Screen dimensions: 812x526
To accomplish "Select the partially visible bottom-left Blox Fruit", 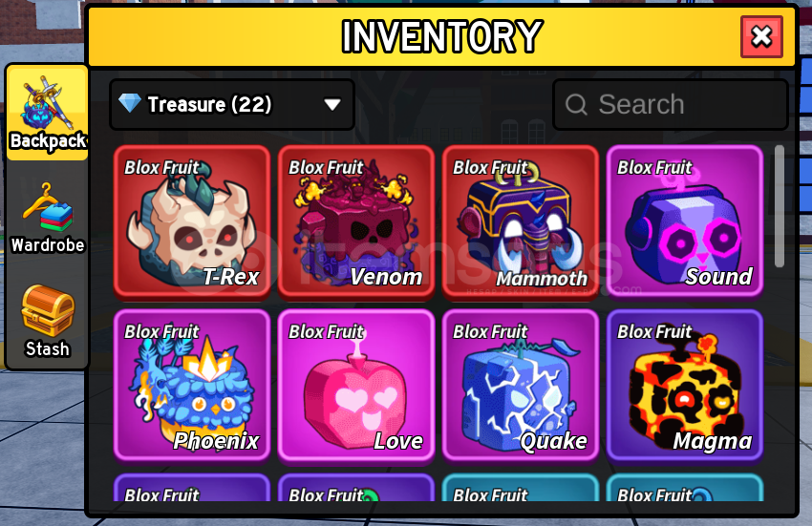I will [192, 488].
